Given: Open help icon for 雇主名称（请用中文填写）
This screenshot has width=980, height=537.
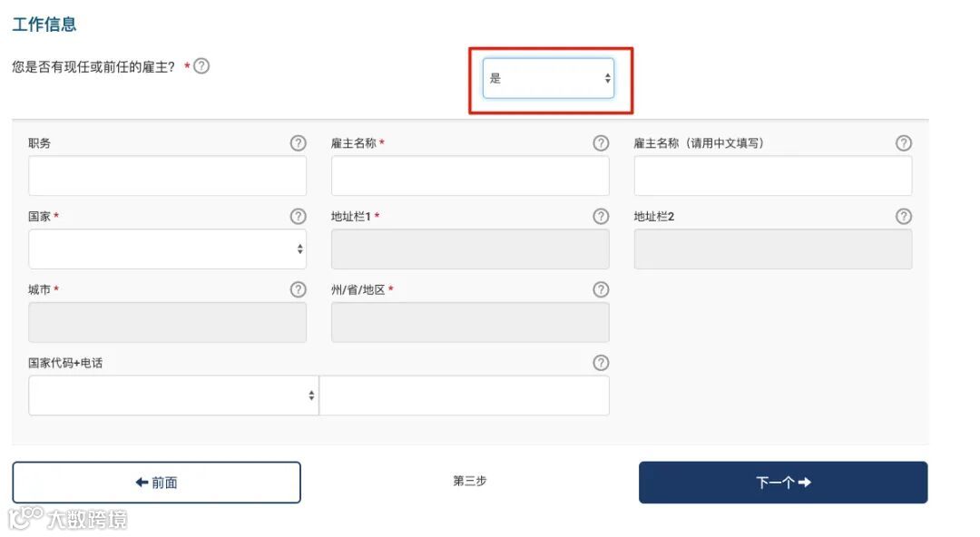Looking at the screenshot, I should (x=903, y=143).
